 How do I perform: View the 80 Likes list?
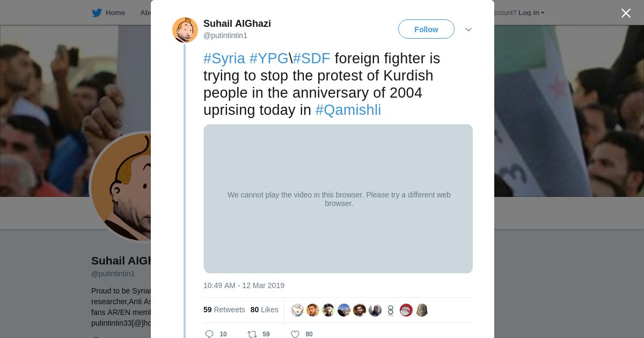click(265, 310)
